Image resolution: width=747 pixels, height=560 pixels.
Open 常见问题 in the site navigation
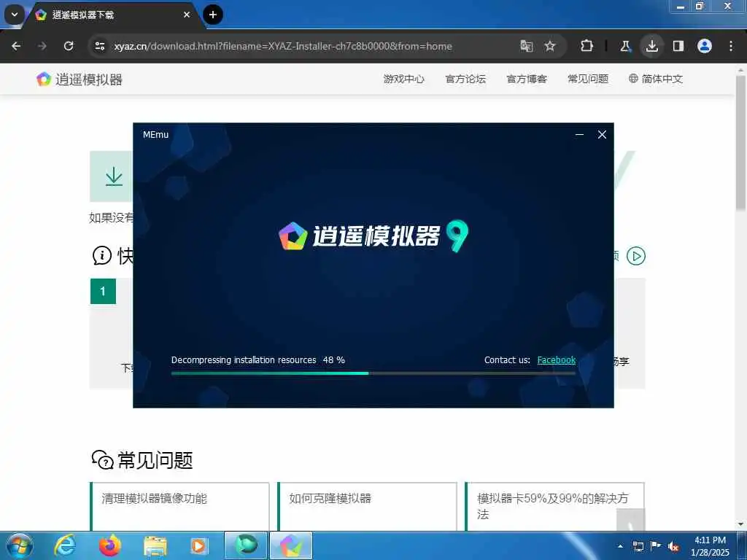pos(588,79)
